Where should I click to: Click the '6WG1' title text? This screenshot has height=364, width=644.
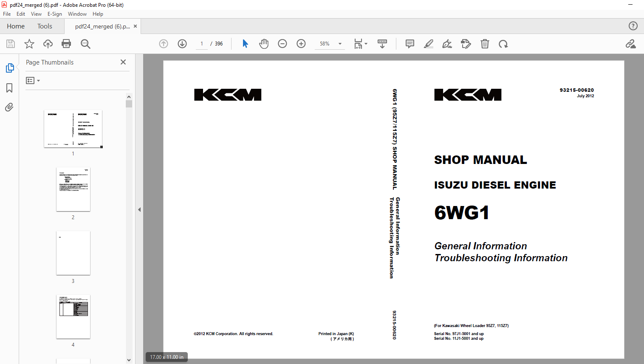tap(462, 212)
